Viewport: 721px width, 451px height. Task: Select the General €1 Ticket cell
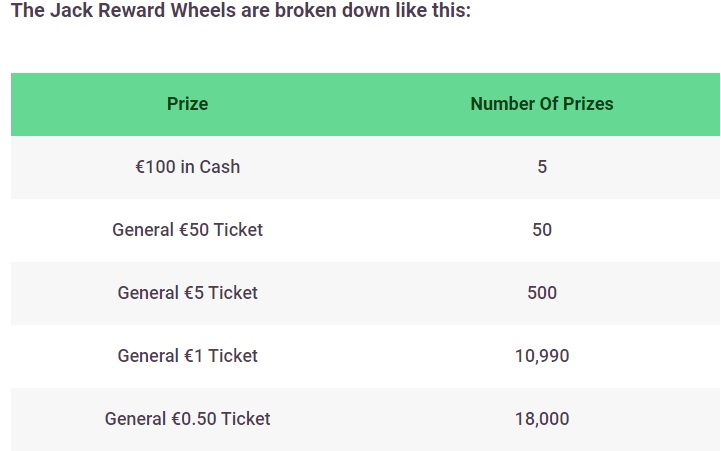tap(188, 356)
